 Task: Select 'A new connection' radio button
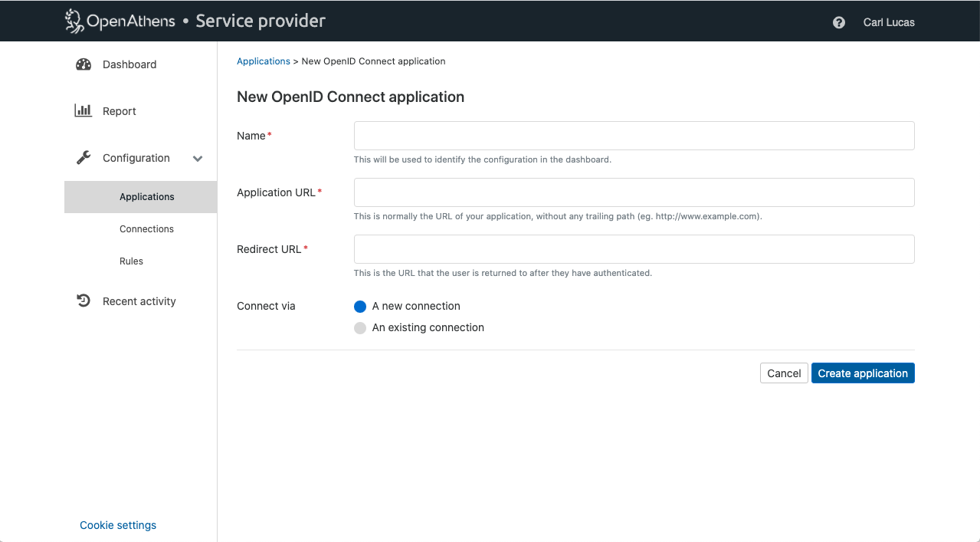[x=360, y=307]
